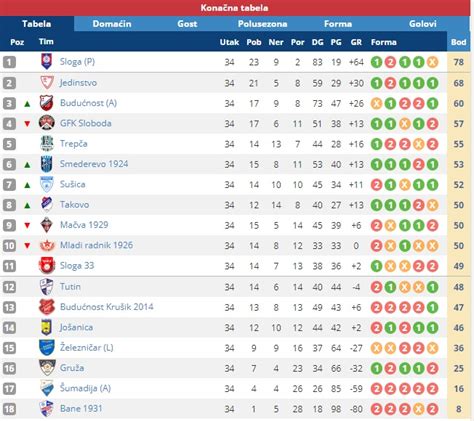Viewport: 474px width, 421px height.
Task: Select the Polusezona tab
Action: click(262, 24)
